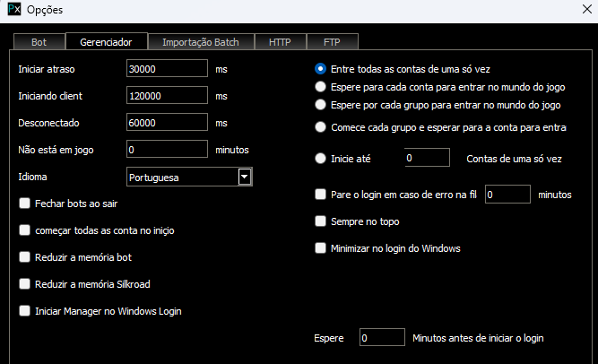Go to the FTP tab
Image resolution: width=598 pixels, height=364 pixels.
332,42
